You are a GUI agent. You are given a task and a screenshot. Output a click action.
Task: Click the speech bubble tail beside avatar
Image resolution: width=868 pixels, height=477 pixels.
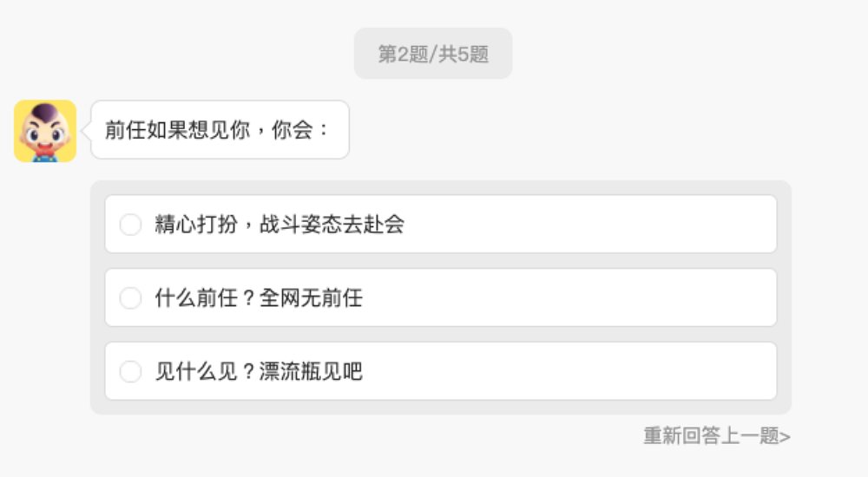point(86,130)
